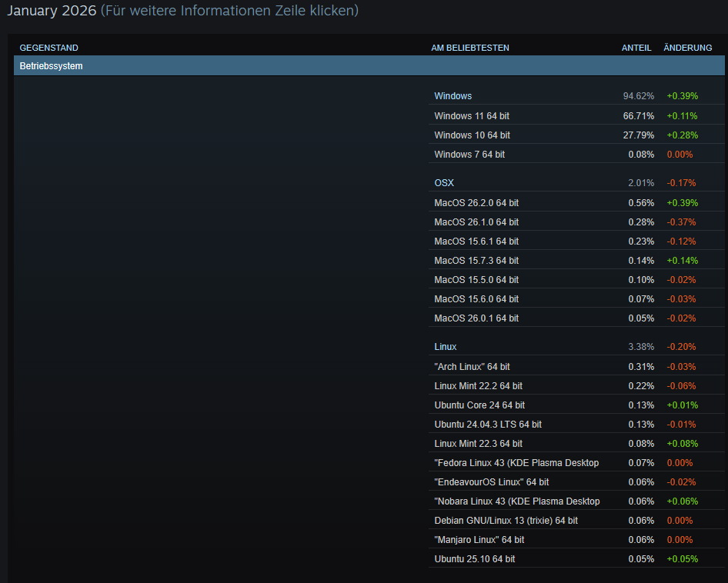Select the Linux Mint 22.2 64 bit row
Screen dimensions: 728x583
pos(576,386)
